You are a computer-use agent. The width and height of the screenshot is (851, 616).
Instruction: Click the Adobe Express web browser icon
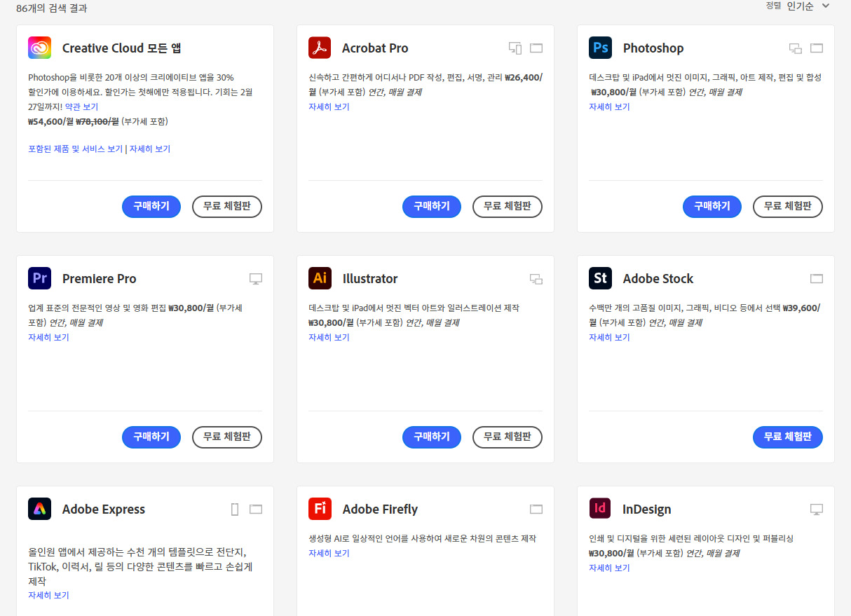256,509
